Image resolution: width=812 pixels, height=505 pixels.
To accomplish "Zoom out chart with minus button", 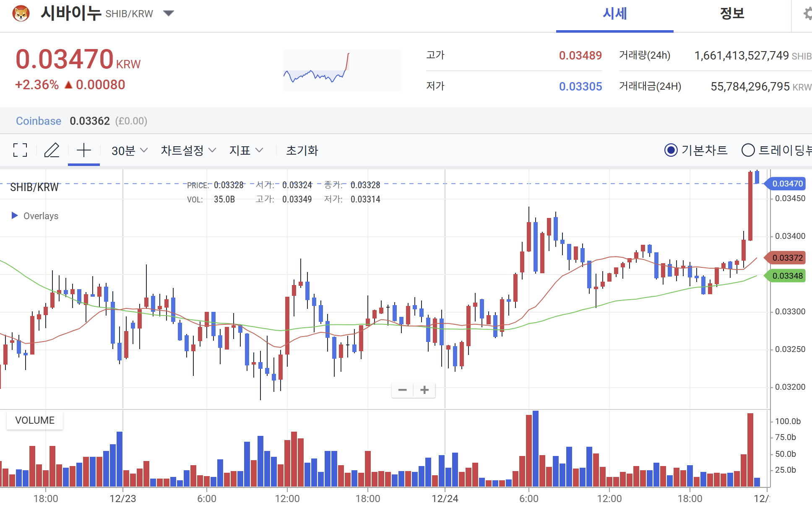I will click(x=402, y=390).
